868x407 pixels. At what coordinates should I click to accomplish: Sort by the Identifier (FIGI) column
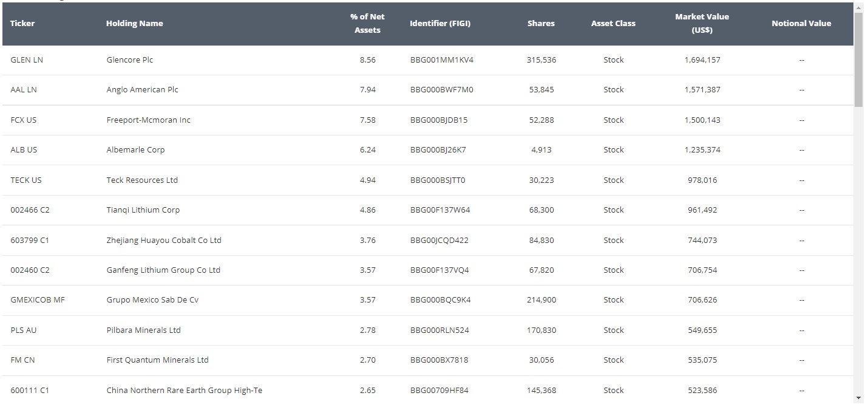click(441, 23)
